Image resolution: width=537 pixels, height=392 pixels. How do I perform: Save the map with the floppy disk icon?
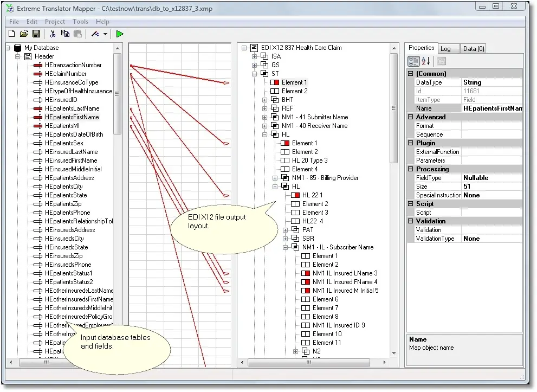(36, 34)
